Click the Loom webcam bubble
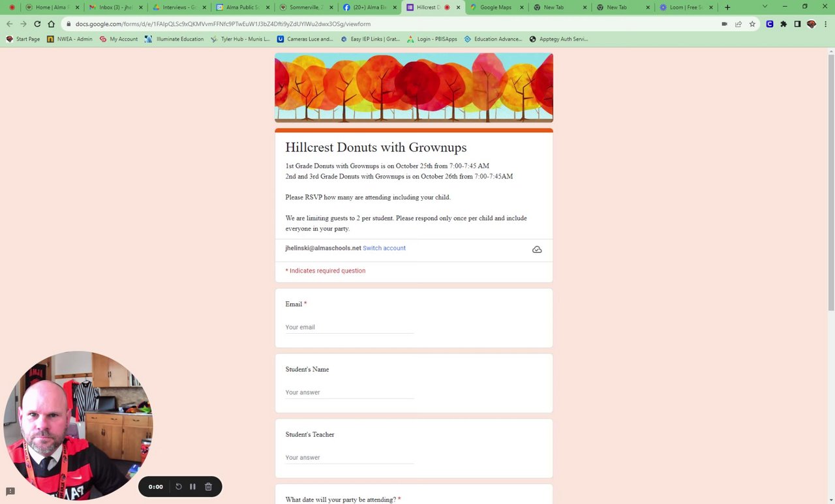 click(x=78, y=426)
